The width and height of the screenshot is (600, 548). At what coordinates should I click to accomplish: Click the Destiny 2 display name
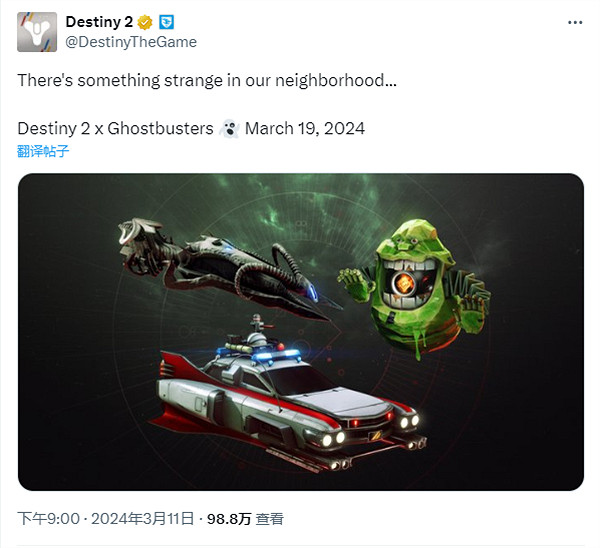(x=99, y=22)
